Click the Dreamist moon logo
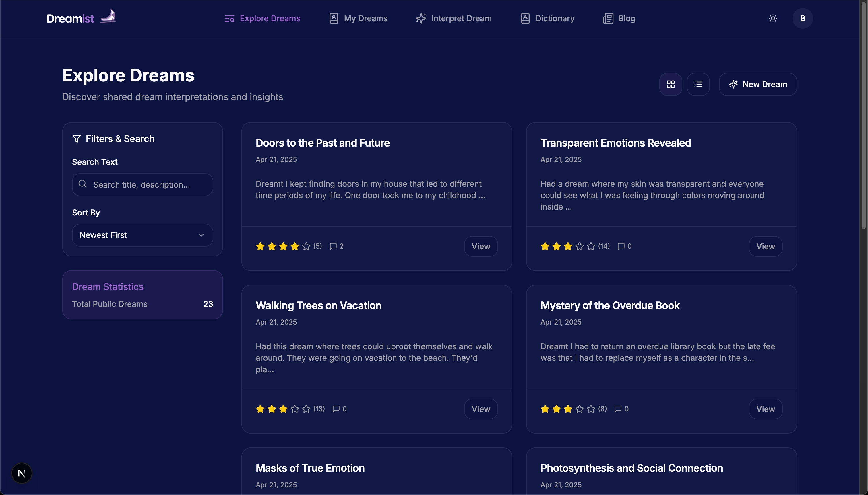Image resolution: width=868 pixels, height=495 pixels. (x=108, y=16)
